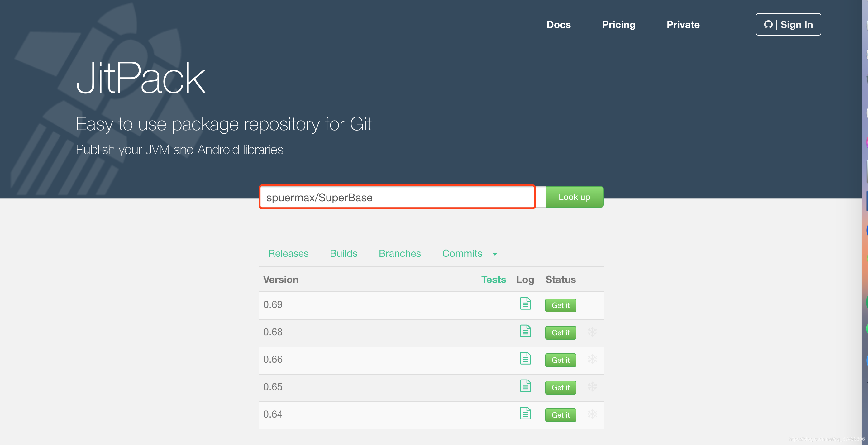
Task: Click the GitHub icon in Sign In button
Action: pos(769,24)
